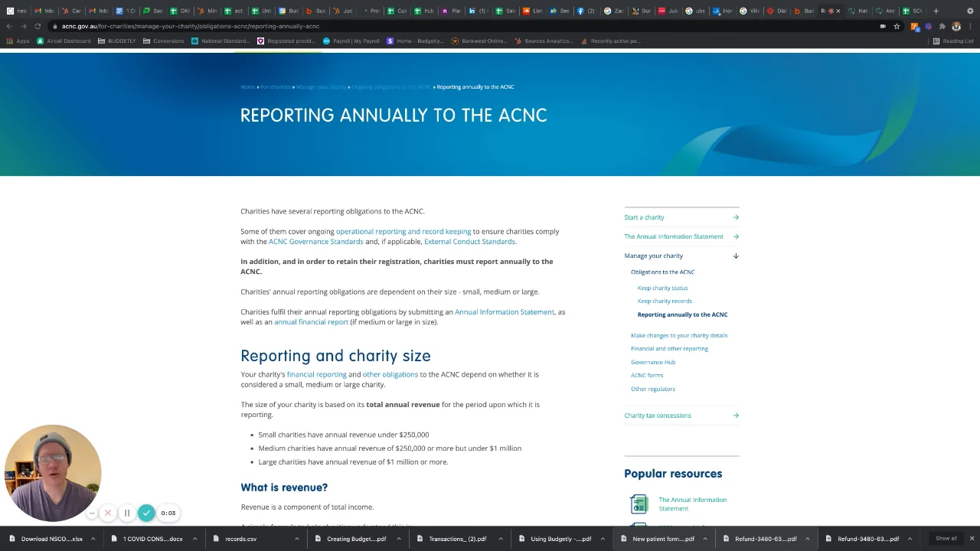Go to the Governance Hub sidebar item
Image resolution: width=980 pixels, height=551 pixels.
[653, 362]
